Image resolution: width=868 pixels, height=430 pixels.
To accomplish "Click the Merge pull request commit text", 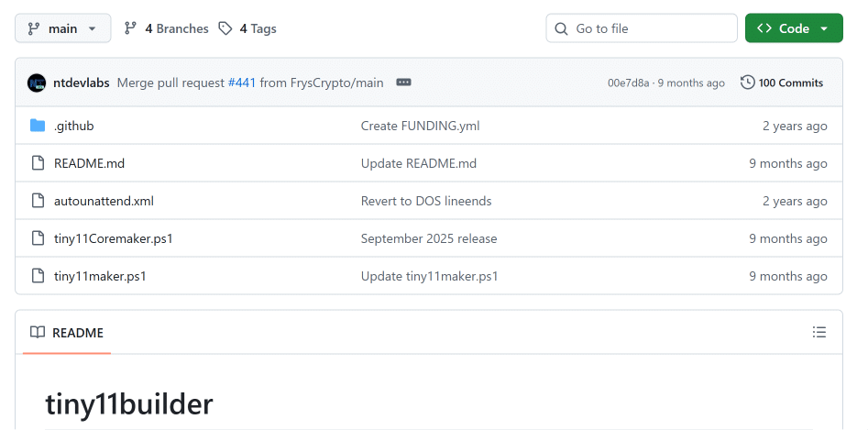I will [x=171, y=83].
